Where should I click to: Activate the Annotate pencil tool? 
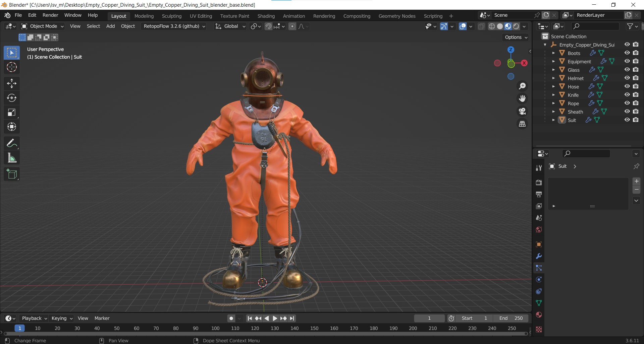coord(12,143)
